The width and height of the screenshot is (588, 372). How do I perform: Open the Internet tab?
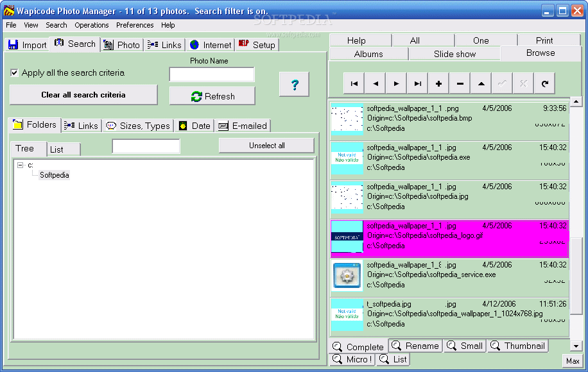click(x=211, y=45)
